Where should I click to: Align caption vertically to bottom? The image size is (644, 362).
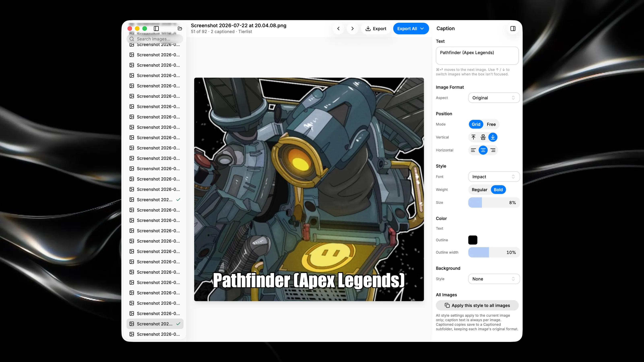[493, 137]
